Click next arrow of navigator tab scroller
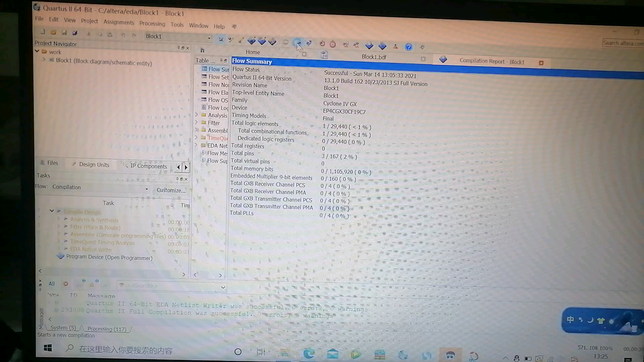This screenshot has width=644, height=362. pos(186,167)
